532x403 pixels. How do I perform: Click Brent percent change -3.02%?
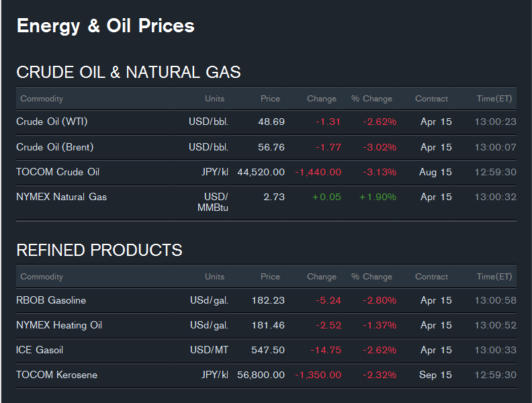click(380, 147)
